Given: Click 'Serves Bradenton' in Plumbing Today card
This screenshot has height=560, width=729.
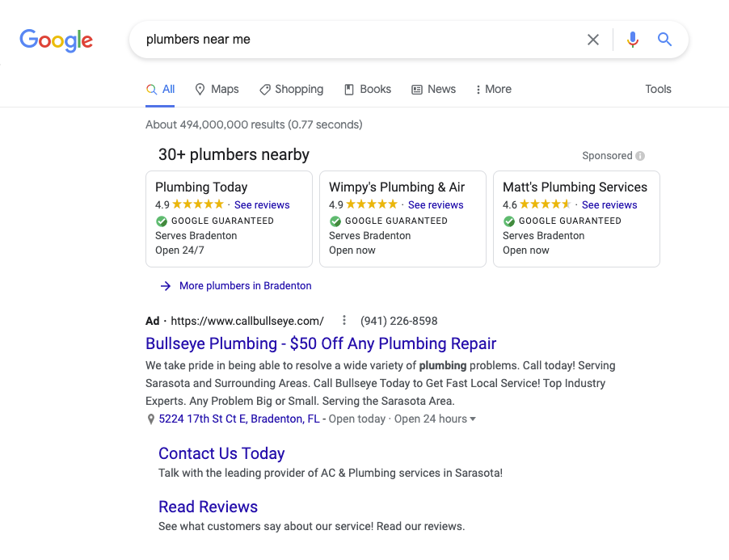Looking at the screenshot, I should (x=196, y=236).
